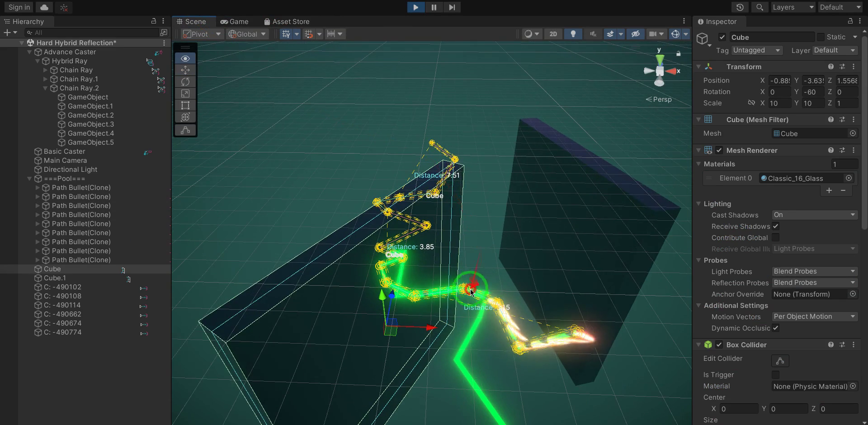868x425 pixels.
Task: Toggle Dynamic Occlusion checkbox
Action: [x=776, y=328]
